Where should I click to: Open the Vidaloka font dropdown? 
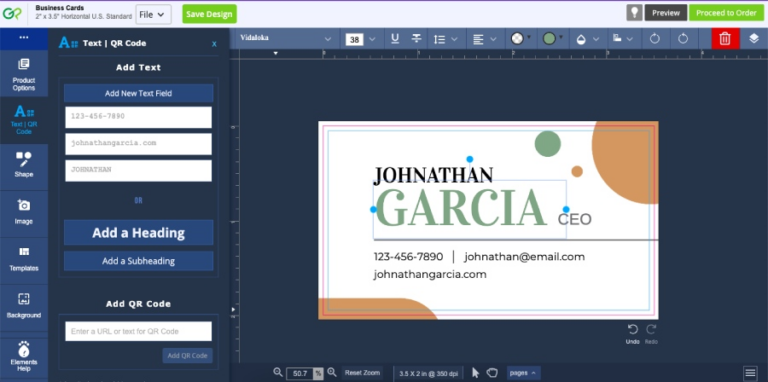[286, 39]
